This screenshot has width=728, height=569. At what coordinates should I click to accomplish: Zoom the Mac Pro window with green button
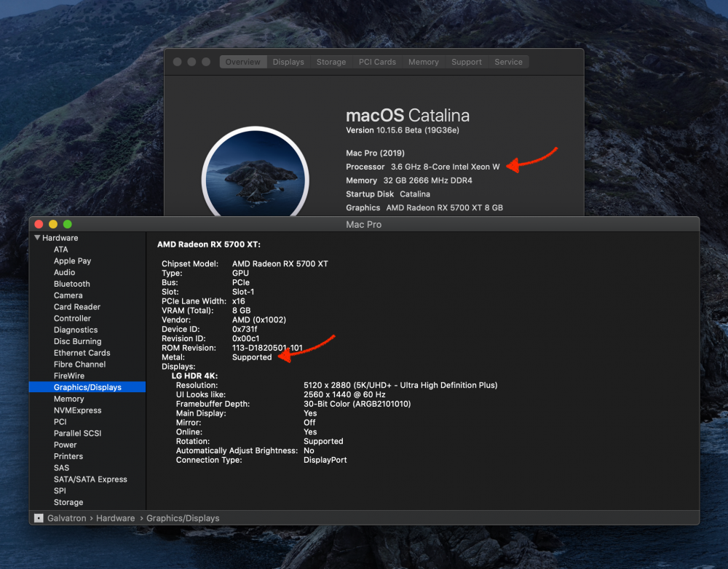(67, 224)
